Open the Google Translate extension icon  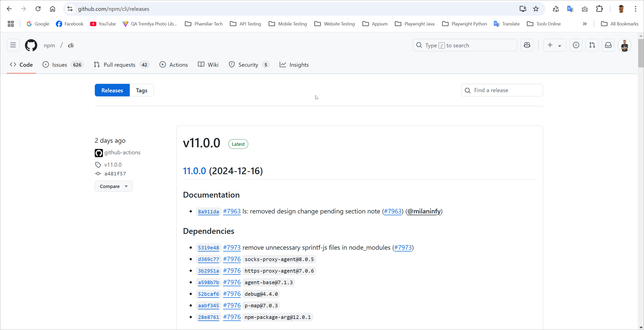point(570,9)
